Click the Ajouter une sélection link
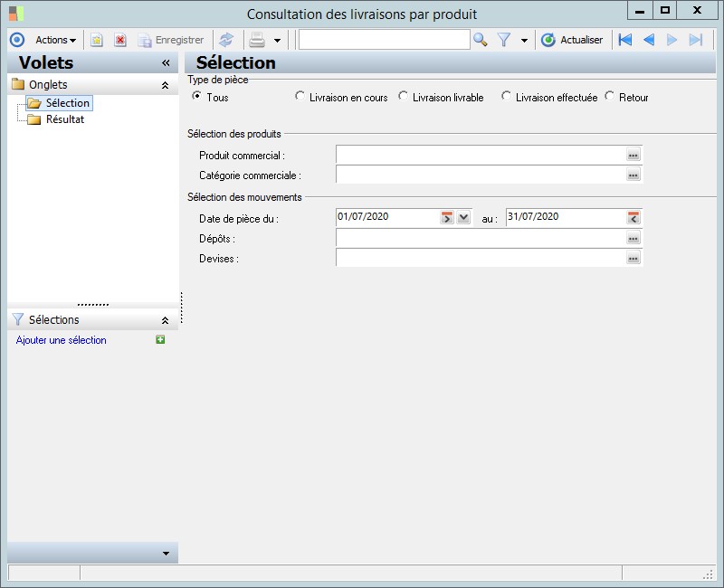 pos(61,340)
